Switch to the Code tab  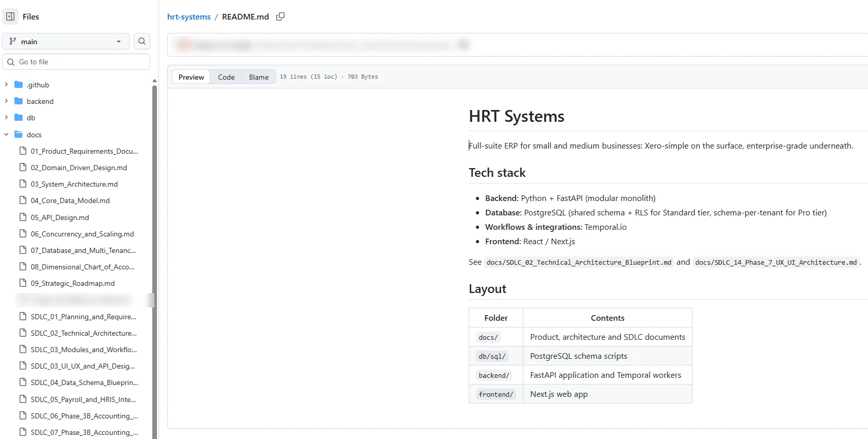click(226, 77)
